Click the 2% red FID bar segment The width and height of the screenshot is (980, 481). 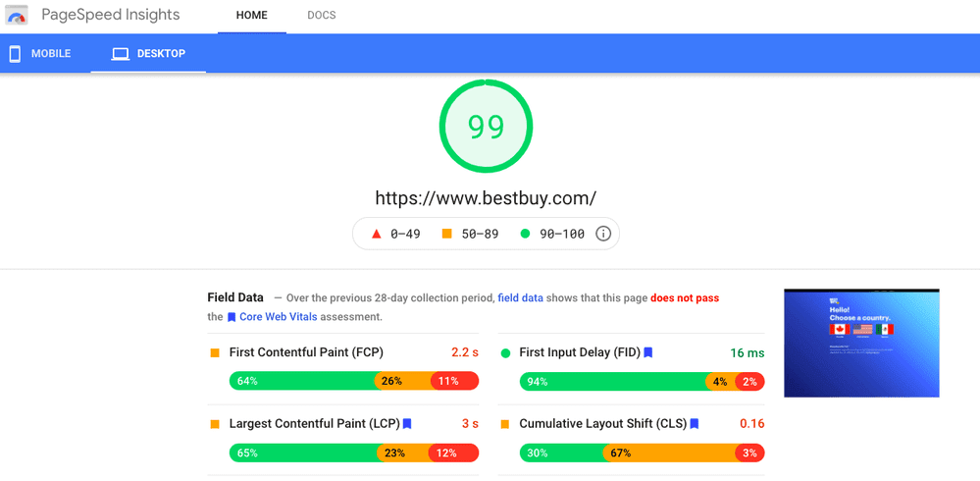click(750, 381)
